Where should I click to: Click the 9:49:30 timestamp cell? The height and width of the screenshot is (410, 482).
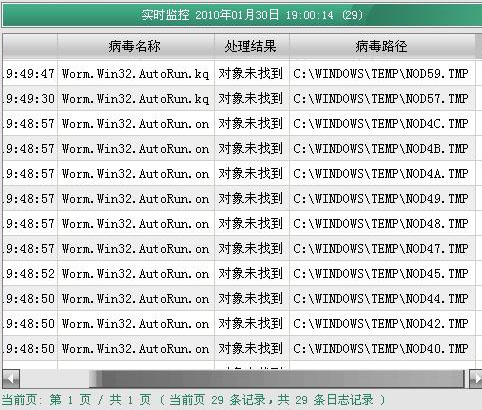(30, 98)
